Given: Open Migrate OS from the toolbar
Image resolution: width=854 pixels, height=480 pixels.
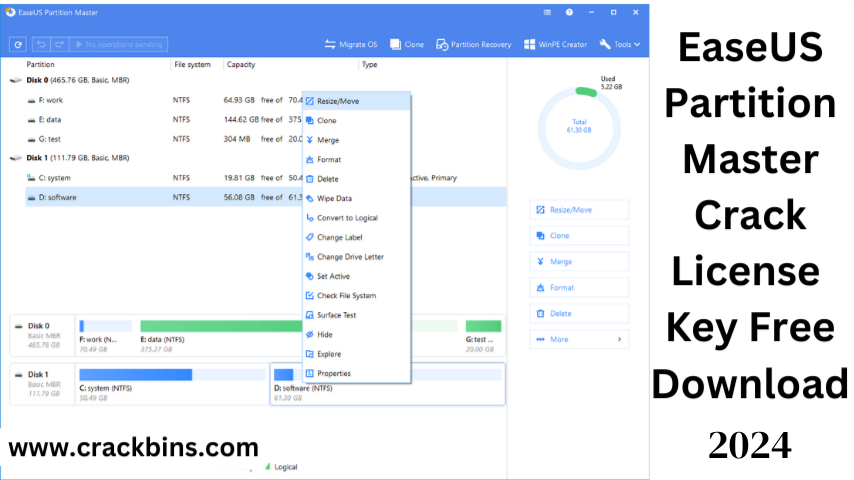Looking at the screenshot, I should click(x=351, y=45).
